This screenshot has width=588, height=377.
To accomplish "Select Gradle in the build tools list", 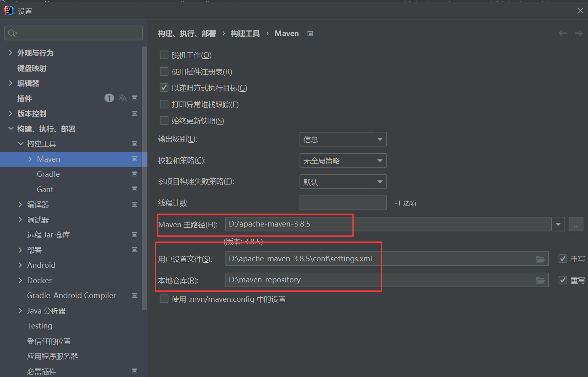I will 48,174.
